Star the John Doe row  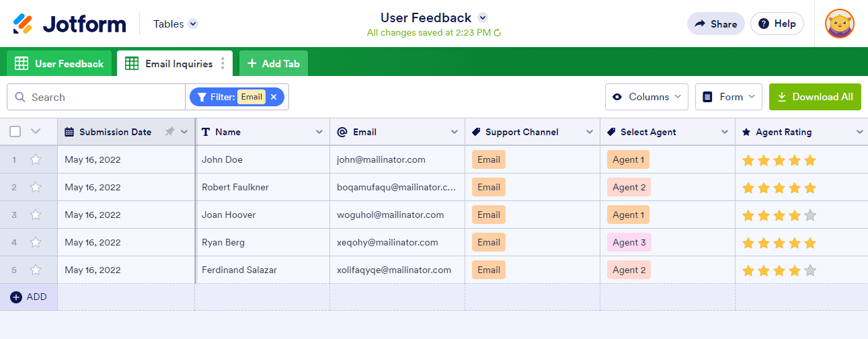click(x=36, y=160)
